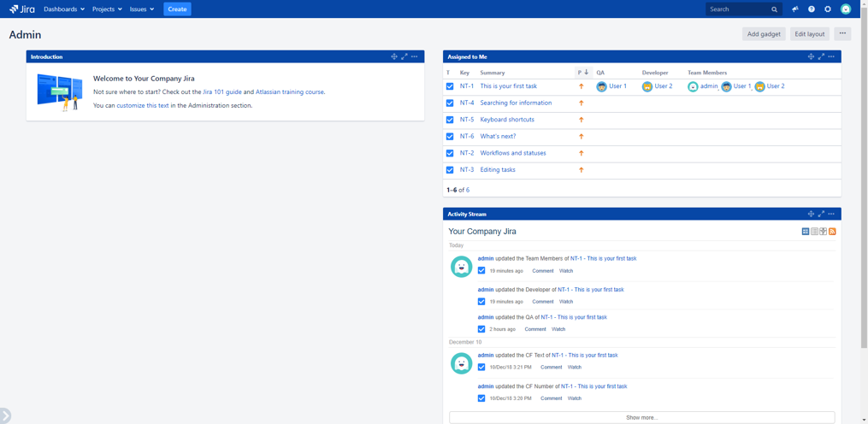Image resolution: width=868 pixels, height=424 pixels.
Task: Open the feedback megaphone icon in header
Action: 795,9
